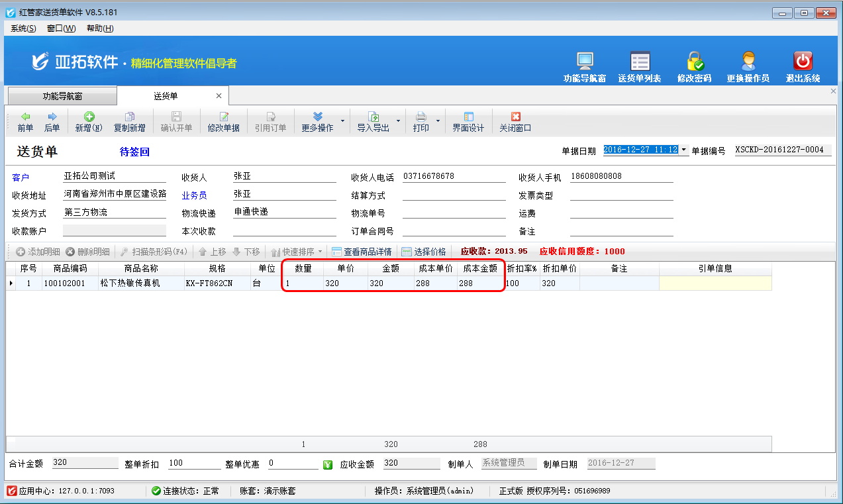
Task: Expand the 导入导出 dropdown arrow
Action: click(x=398, y=121)
